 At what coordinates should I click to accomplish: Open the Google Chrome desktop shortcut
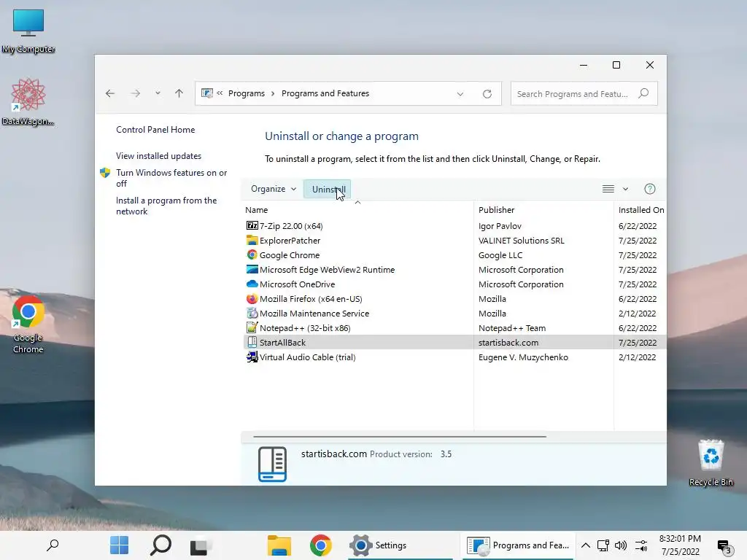tap(28, 324)
